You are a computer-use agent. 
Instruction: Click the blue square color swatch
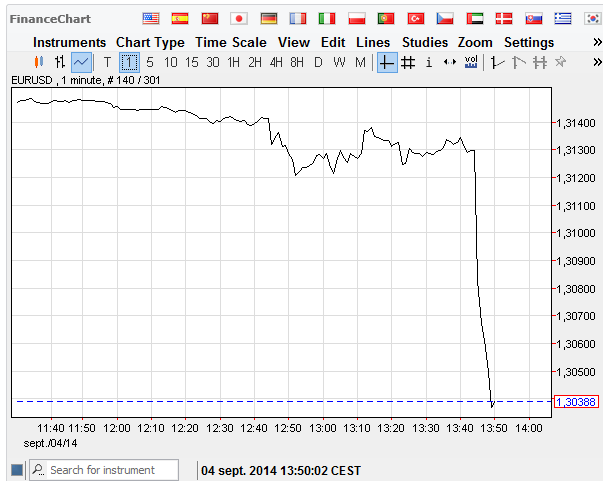(x=17, y=470)
